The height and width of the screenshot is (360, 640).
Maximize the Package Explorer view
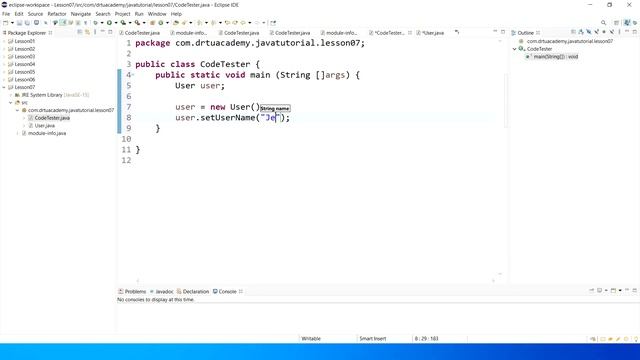[x=110, y=32]
